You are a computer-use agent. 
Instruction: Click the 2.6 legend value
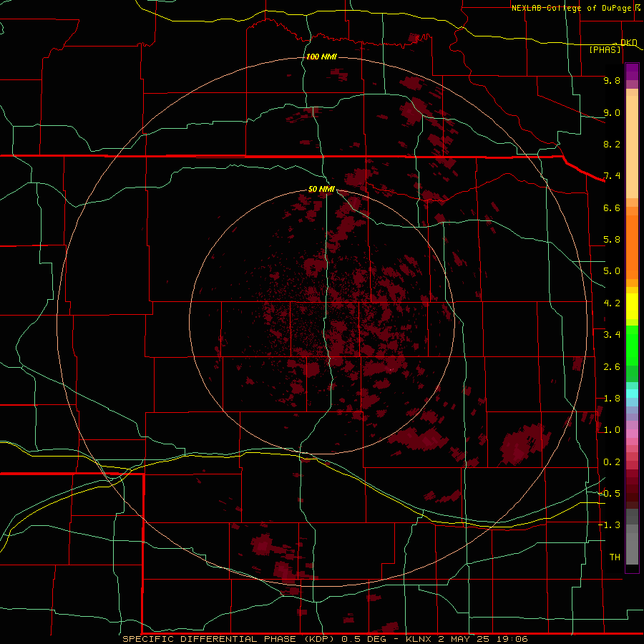point(612,367)
